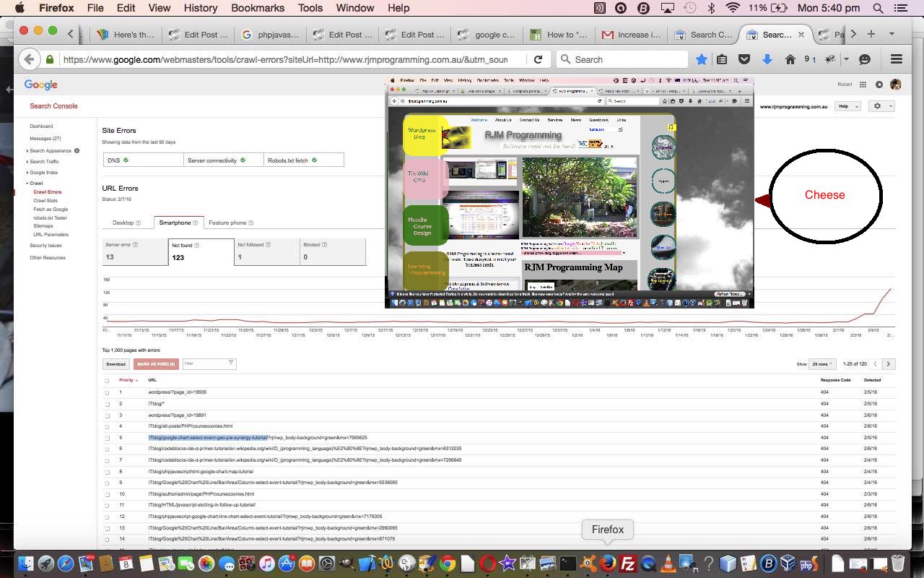Select checkbox for PHPcoursecookies.html priority 4 row
This screenshot has width=924, height=578.
[x=107, y=427]
